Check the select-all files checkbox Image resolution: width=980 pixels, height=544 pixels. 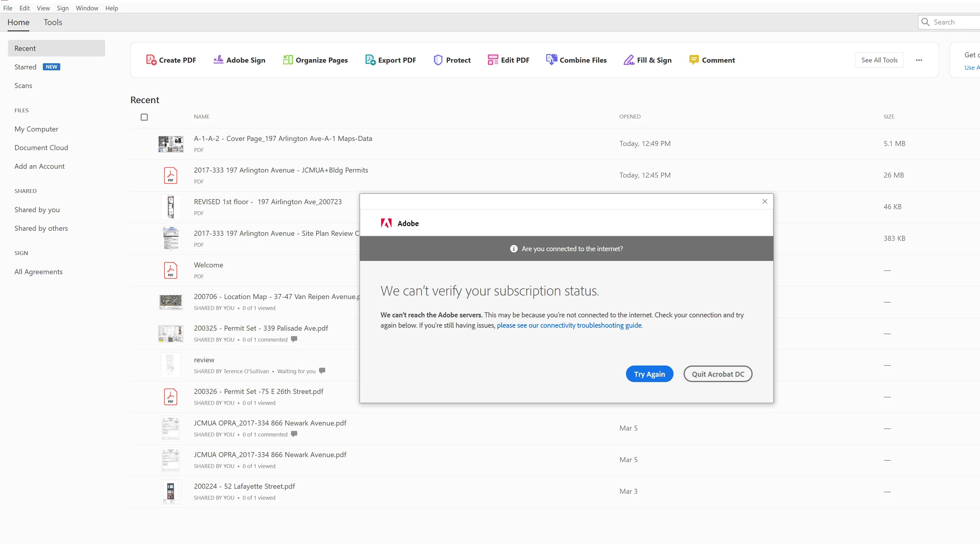144,117
